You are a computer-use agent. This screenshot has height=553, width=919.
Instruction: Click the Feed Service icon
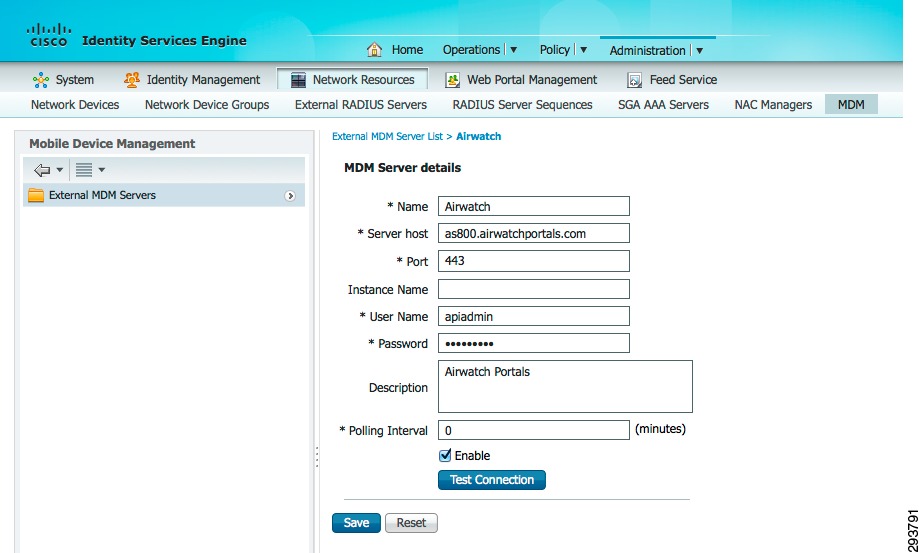click(634, 80)
